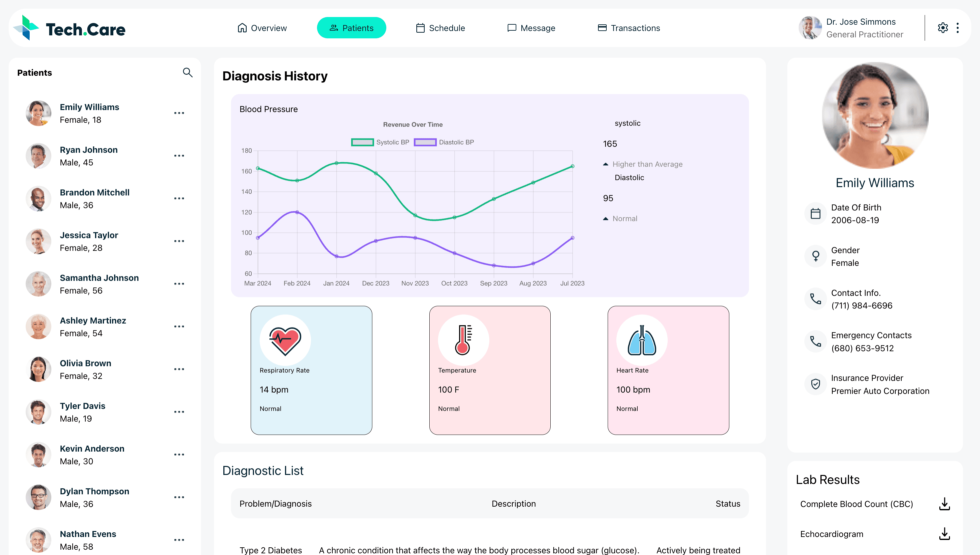Open options menu for Brandon Mitchell
The image size is (980, 555).
pyautogui.click(x=179, y=198)
